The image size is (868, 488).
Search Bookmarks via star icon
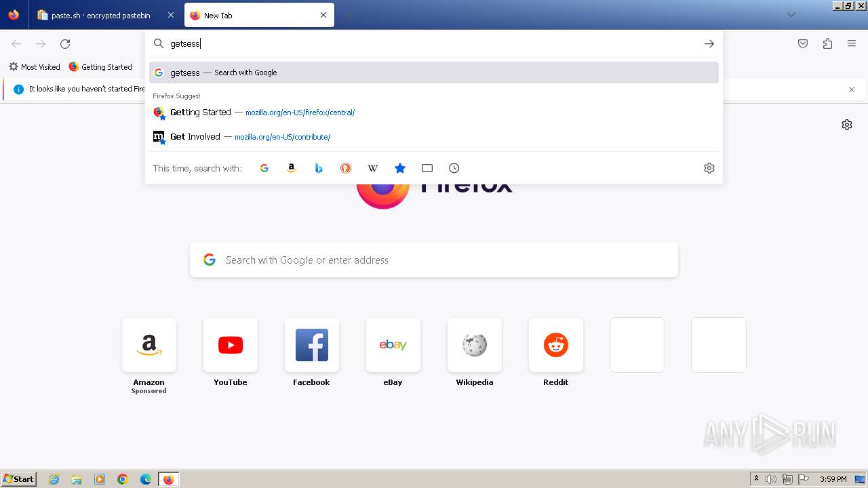[400, 168]
